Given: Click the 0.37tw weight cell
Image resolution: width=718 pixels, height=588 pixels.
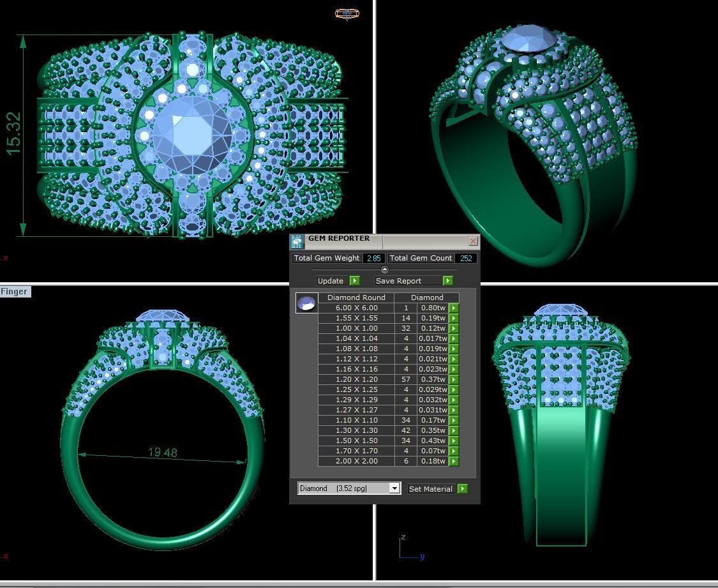Looking at the screenshot, I should click(432, 379).
